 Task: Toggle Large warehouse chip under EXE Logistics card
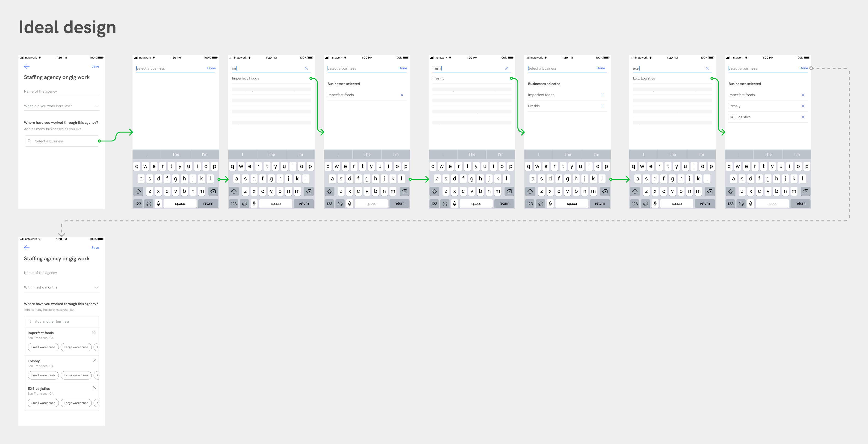click(x=76, y=403)
